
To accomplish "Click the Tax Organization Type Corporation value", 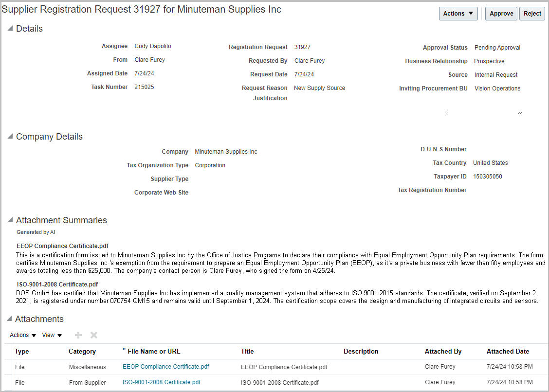I will (x=210, y=165).
